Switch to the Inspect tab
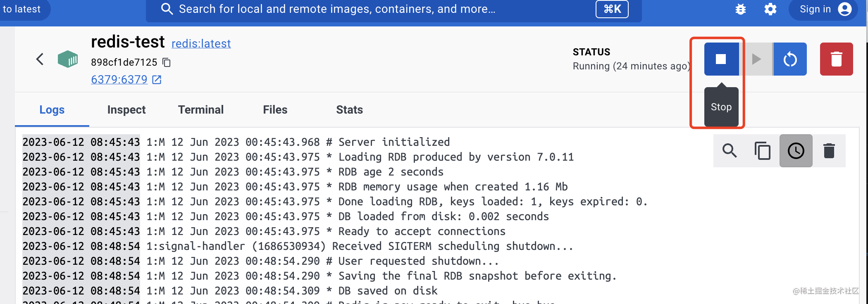This screenshot has height=304, width=868. pos(126,110)
